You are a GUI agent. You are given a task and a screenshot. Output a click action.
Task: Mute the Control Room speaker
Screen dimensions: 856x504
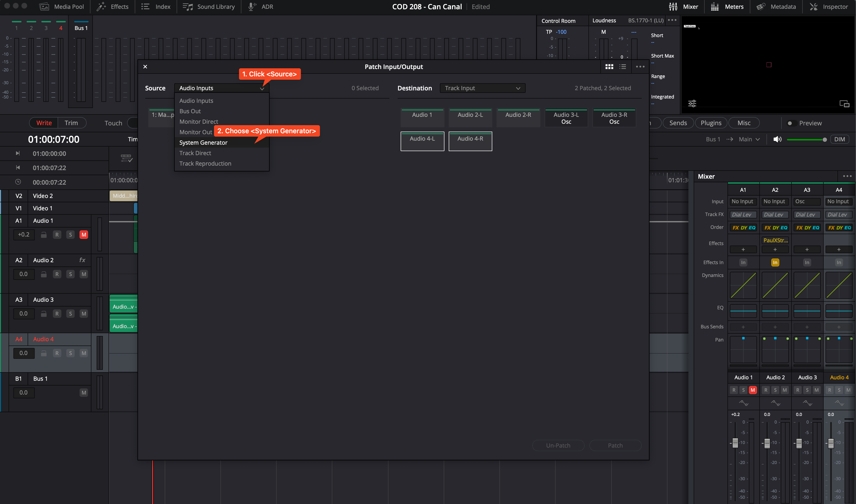(x=777, y=139)
